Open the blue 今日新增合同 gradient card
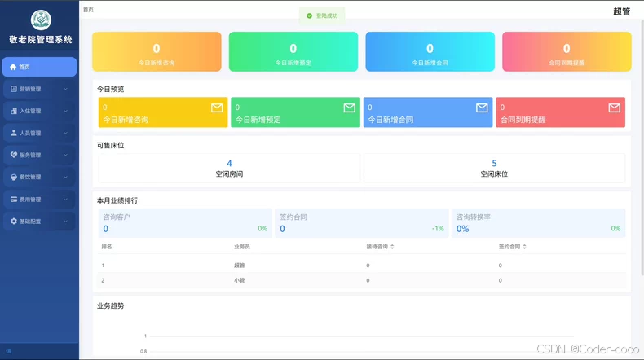Image resolution: width=644 pixels, height=360 pixels. click(x=430, y=52)
